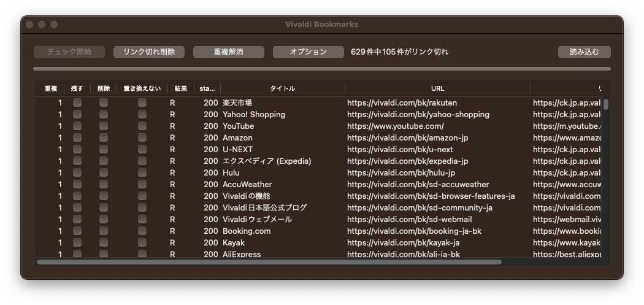644x305 pixels.
Task: Sort by the URL column header
Action: click(x=437, y=88)
